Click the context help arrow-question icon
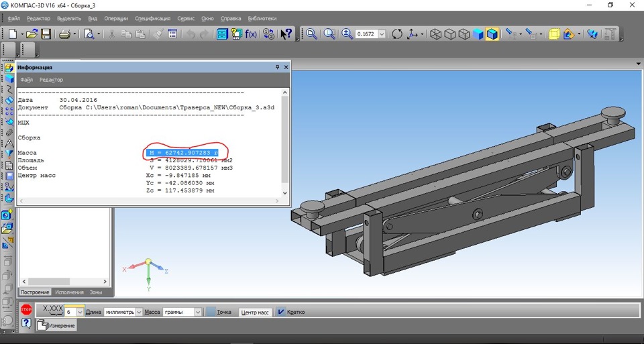The image size is (644, 344). [x=286, y=34]
